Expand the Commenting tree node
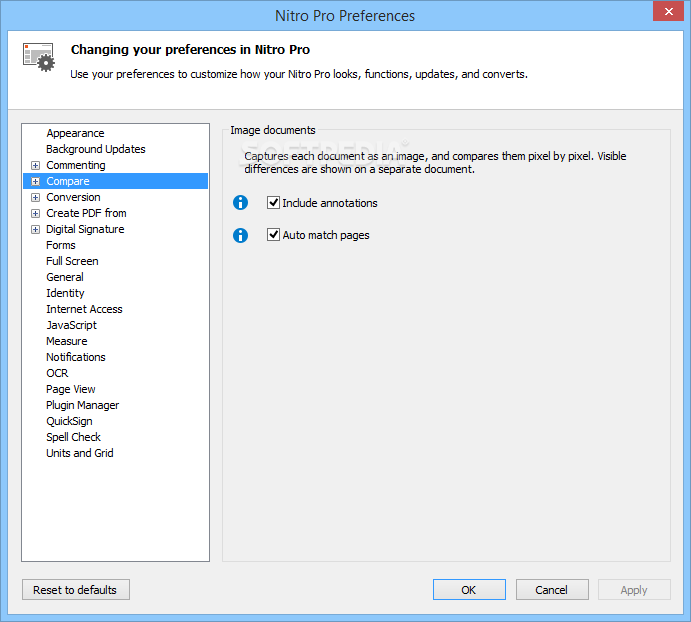Image resolution: width=691 pixels, height=622 pixels. point(35,165)
